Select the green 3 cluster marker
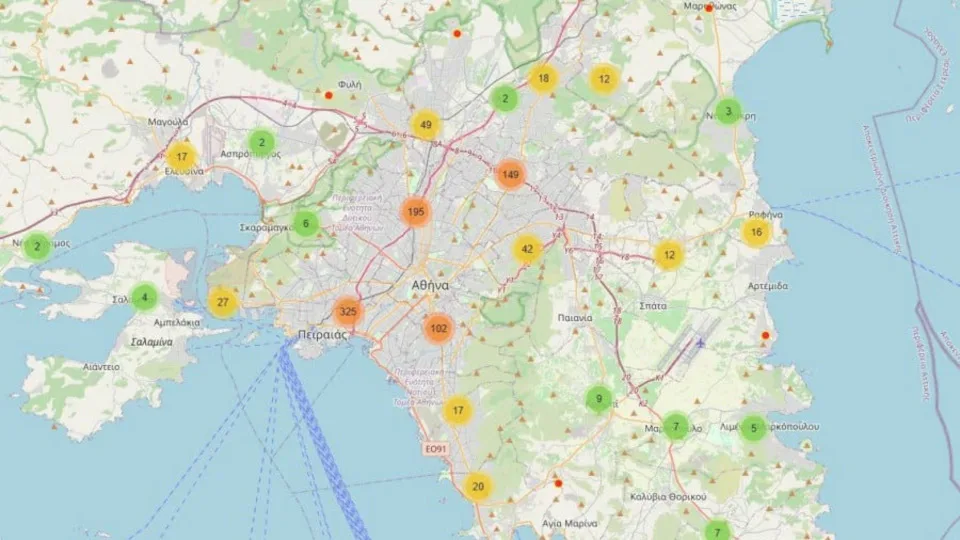960x540 pixels. click(x=728, y=111)
